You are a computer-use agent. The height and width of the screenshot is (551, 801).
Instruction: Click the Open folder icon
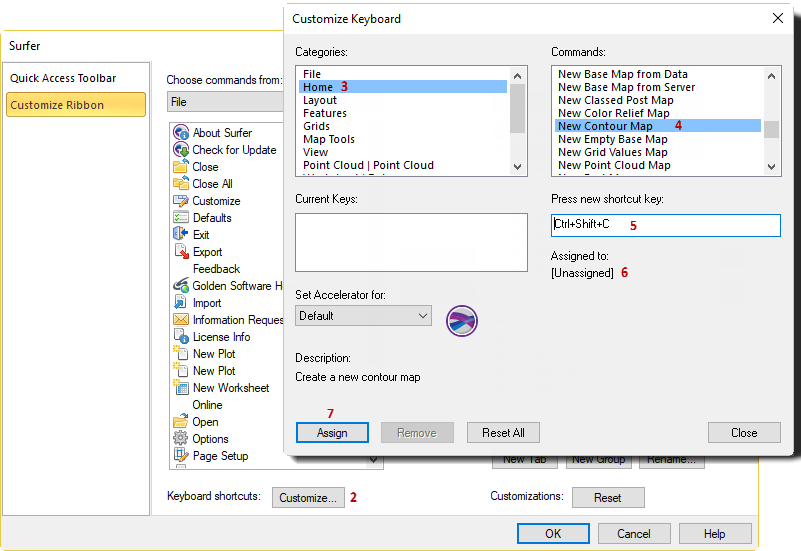coord(181,422)
